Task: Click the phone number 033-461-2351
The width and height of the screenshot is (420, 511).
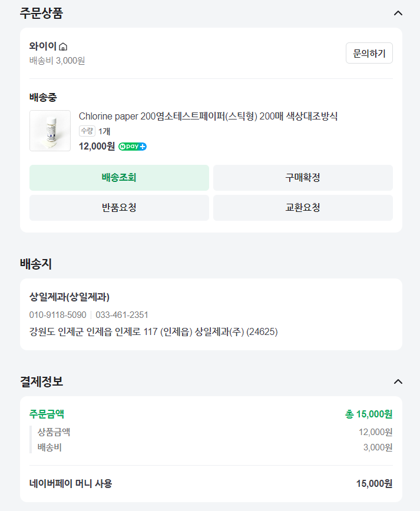Action: pos(122,314)
